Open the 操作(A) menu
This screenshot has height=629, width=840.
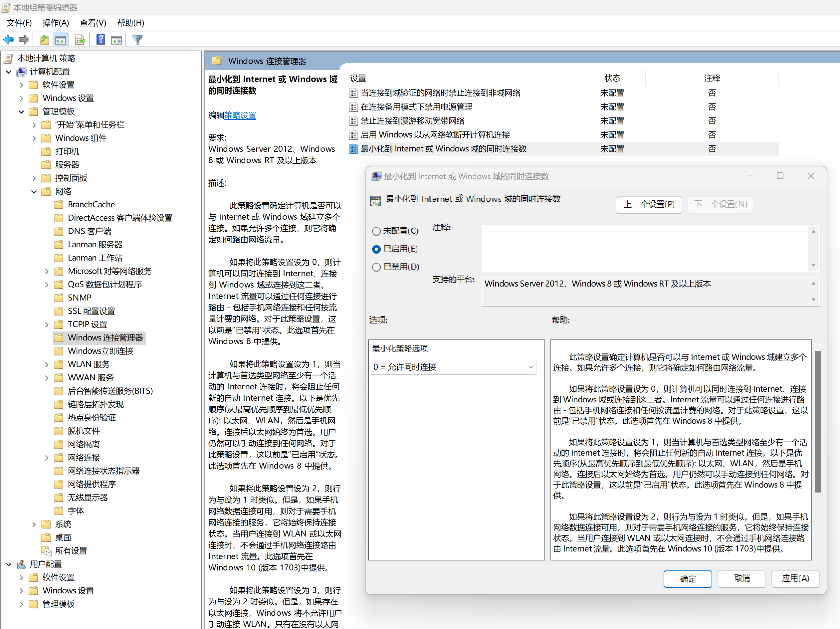(56, 23)
